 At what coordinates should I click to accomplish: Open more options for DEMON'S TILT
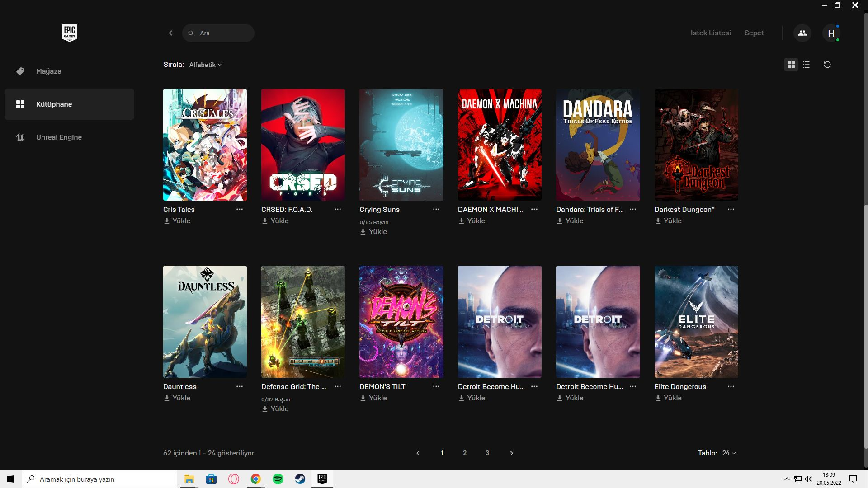(436, 386)
